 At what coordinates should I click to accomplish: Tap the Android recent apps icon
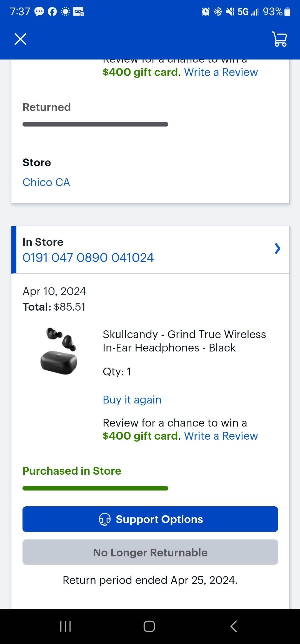66,626
